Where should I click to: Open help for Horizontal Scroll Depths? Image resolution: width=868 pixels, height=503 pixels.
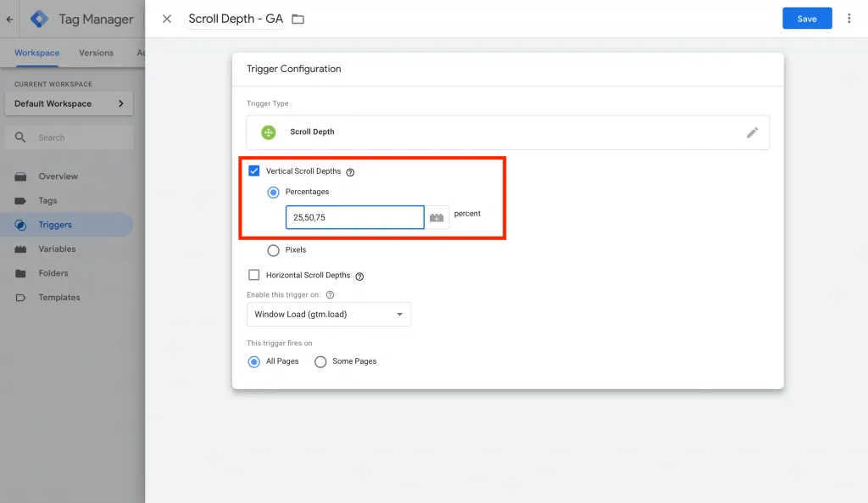359,277
